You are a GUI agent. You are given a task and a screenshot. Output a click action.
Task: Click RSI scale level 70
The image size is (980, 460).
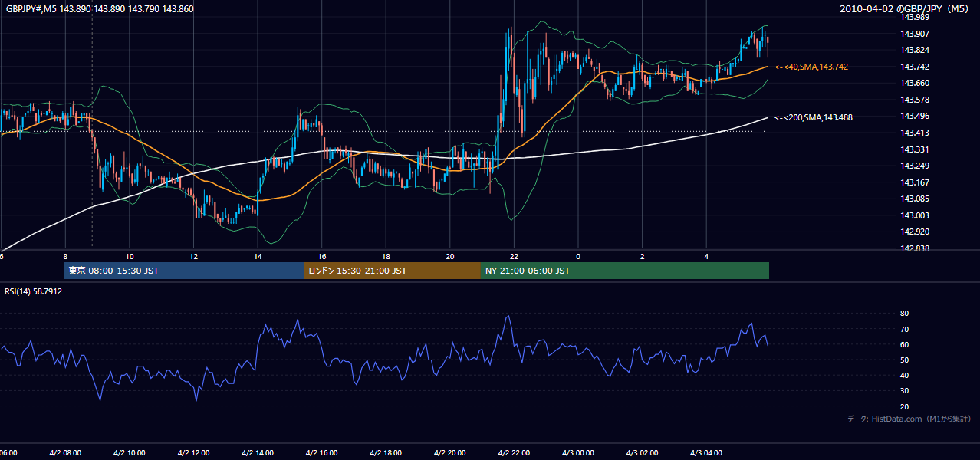(x=905, y=329)
